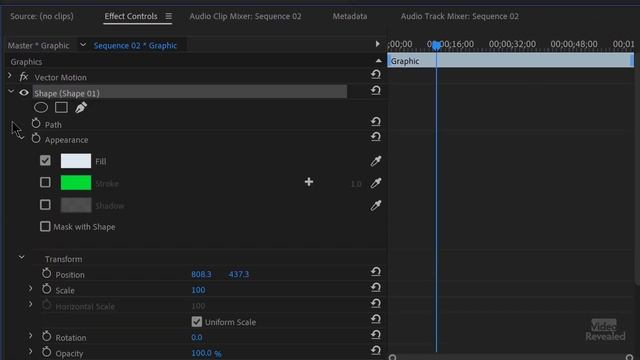Hide Shape 01 using eye icon
Screen dimensions: 640x360
[24, 93]
